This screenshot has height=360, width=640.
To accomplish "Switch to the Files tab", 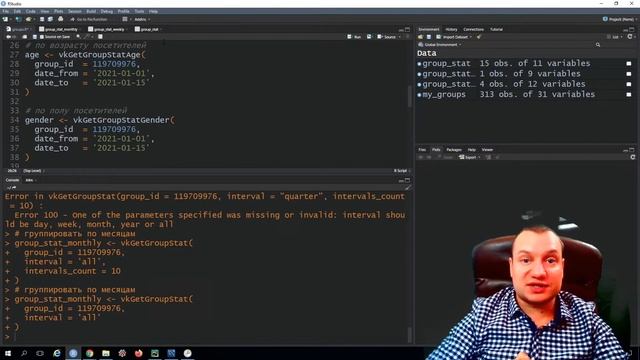I will pyautogui.click(x=422, y=150).
